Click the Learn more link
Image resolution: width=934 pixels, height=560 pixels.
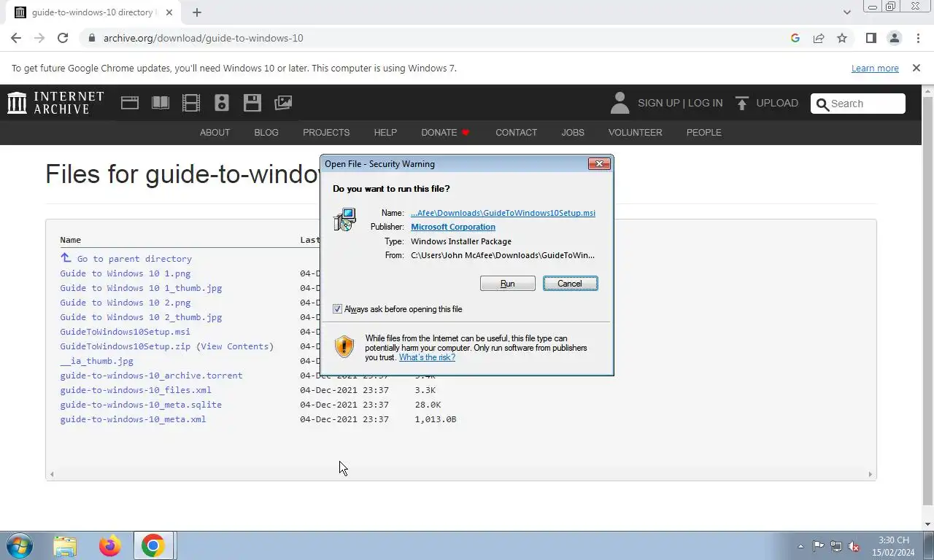(x=875, y=68)
